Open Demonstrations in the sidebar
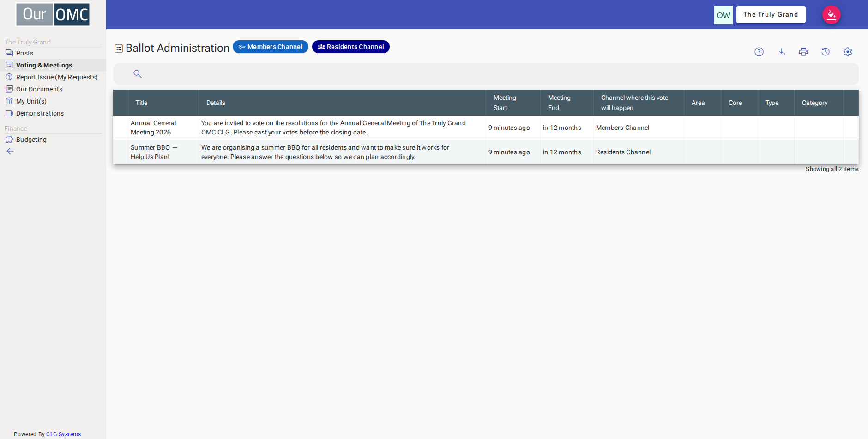This screenshot has height=439, width=868. (x=53, y=113)
